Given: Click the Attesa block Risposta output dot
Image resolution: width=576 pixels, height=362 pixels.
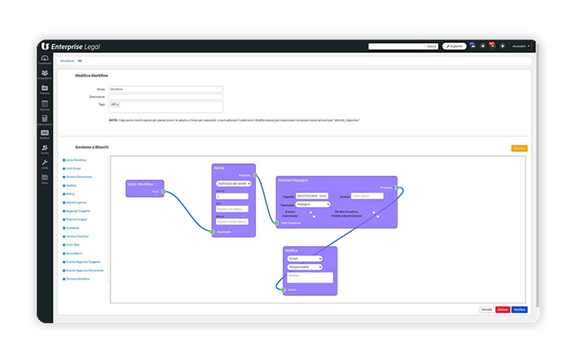Looking at the screenshot, I should pyautogui.click(x=255, y=175).
